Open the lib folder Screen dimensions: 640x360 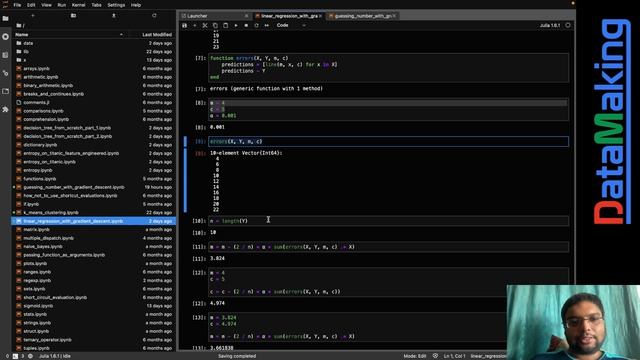point(94,51)
